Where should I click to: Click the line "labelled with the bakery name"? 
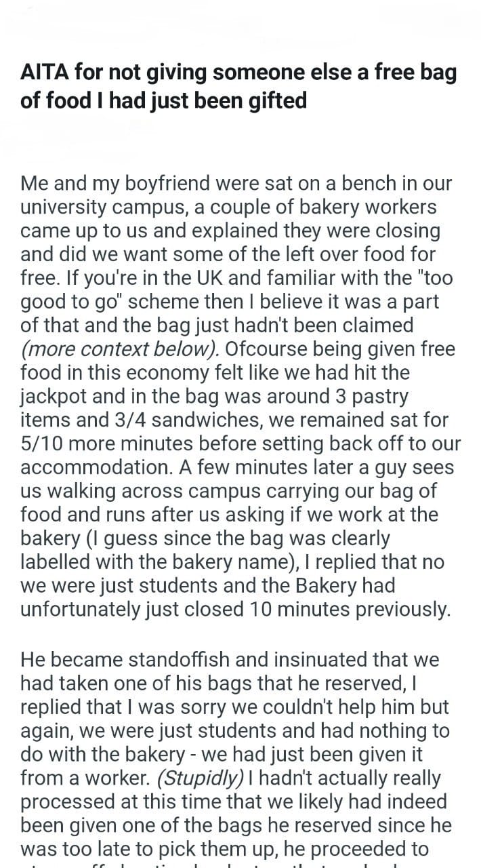(x=147, y=562)
